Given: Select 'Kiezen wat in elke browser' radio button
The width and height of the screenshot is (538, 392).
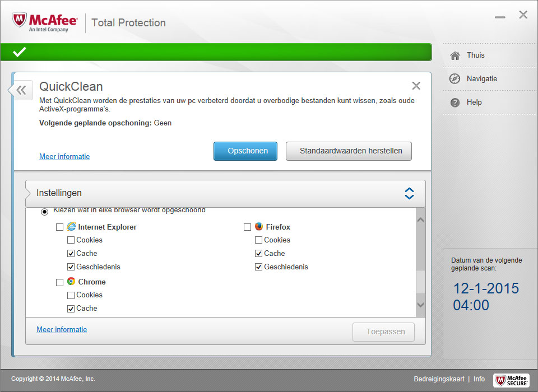Looking at the screenshot, I should click(45, 212).
